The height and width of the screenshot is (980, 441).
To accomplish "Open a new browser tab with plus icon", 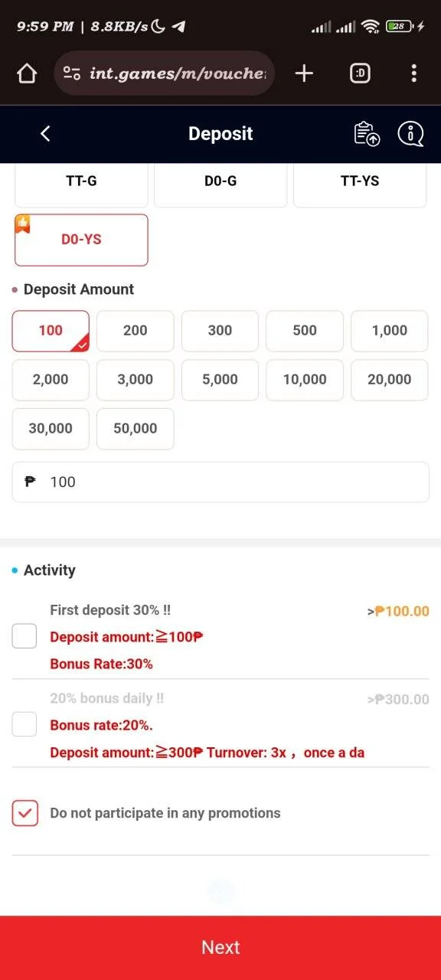I will coord(304,73).
